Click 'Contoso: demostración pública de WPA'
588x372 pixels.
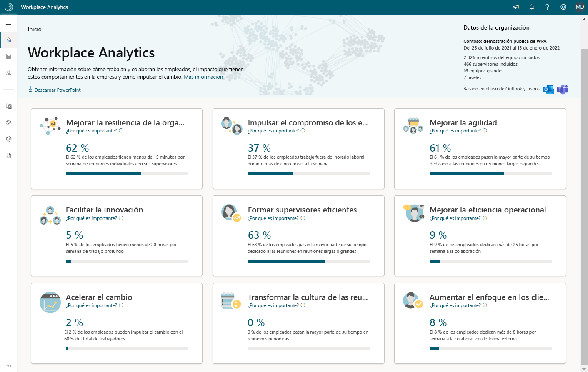[505, 41]
